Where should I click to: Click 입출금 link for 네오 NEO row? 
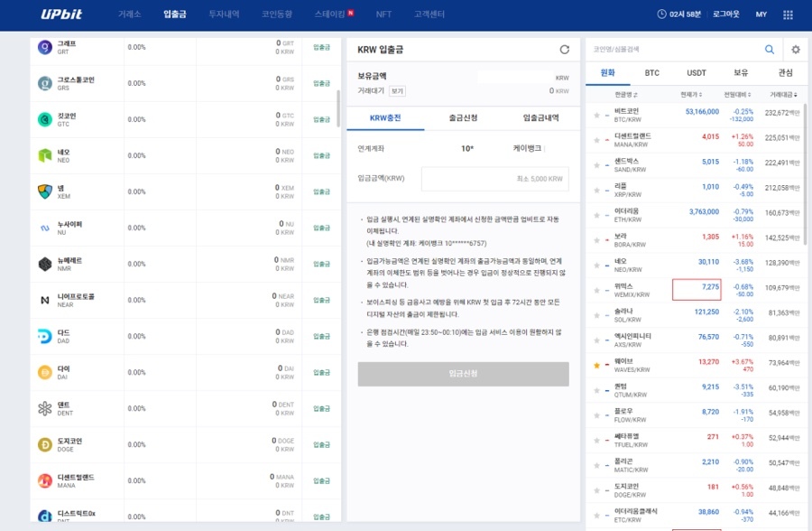coord(321,155)
